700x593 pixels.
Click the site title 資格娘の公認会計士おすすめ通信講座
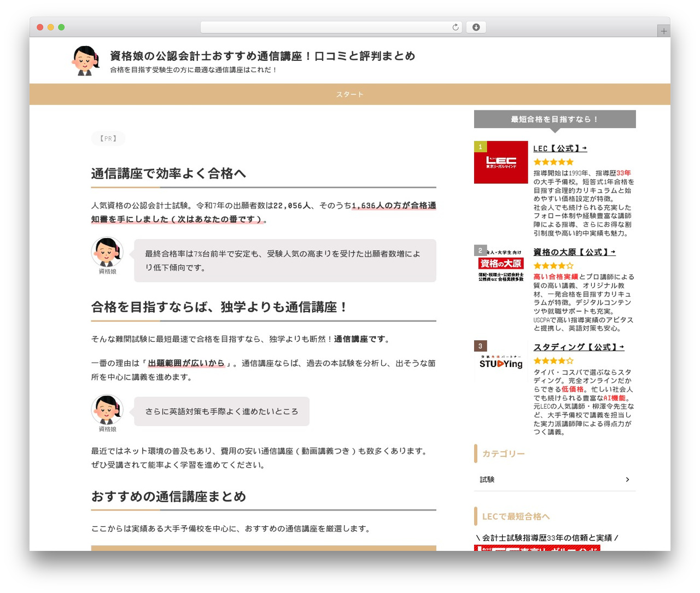click(262, 56)
